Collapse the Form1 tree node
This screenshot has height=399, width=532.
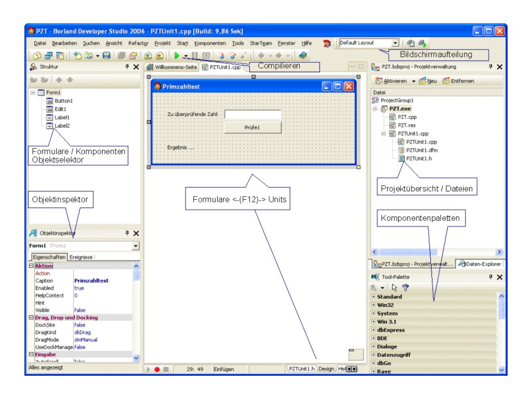coord(33,93)
